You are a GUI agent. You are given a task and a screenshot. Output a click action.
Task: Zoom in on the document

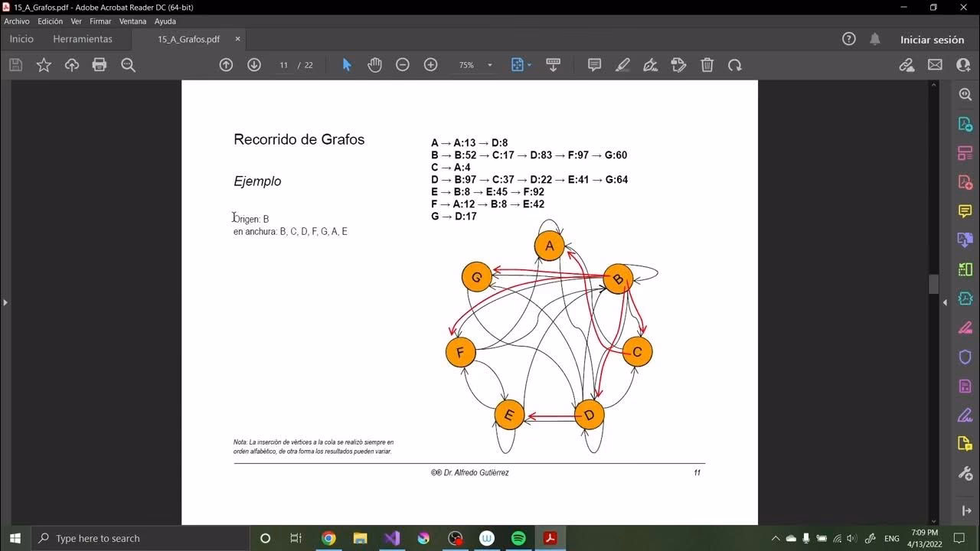(430, 65)
